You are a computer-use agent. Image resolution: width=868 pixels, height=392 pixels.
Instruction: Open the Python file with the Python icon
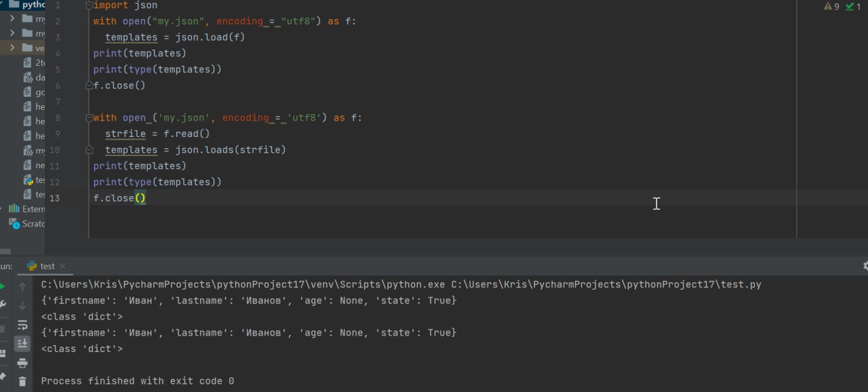(34, 180)
